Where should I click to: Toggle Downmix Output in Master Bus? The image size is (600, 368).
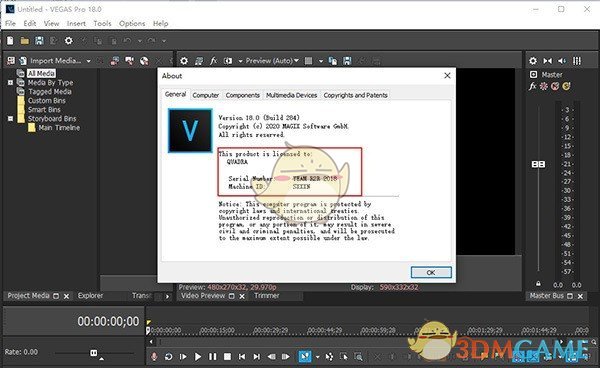[548, 60]
